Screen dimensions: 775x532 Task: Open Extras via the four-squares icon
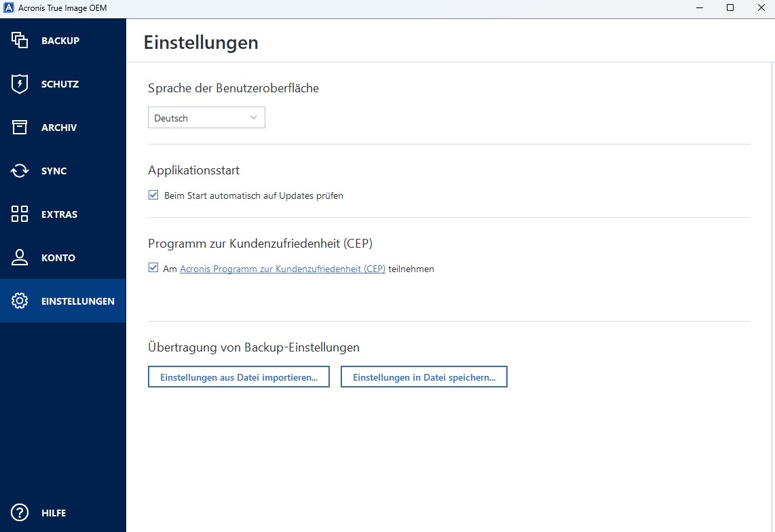20,214
